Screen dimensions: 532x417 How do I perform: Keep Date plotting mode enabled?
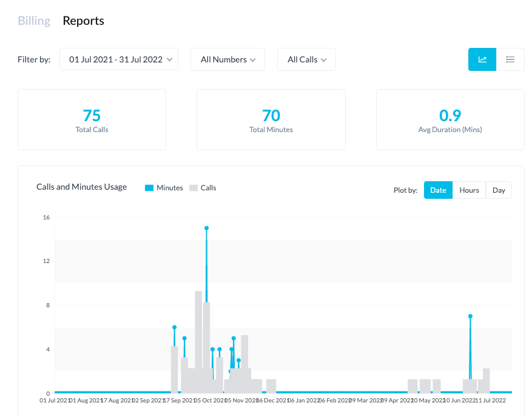(x=438, y=190)
